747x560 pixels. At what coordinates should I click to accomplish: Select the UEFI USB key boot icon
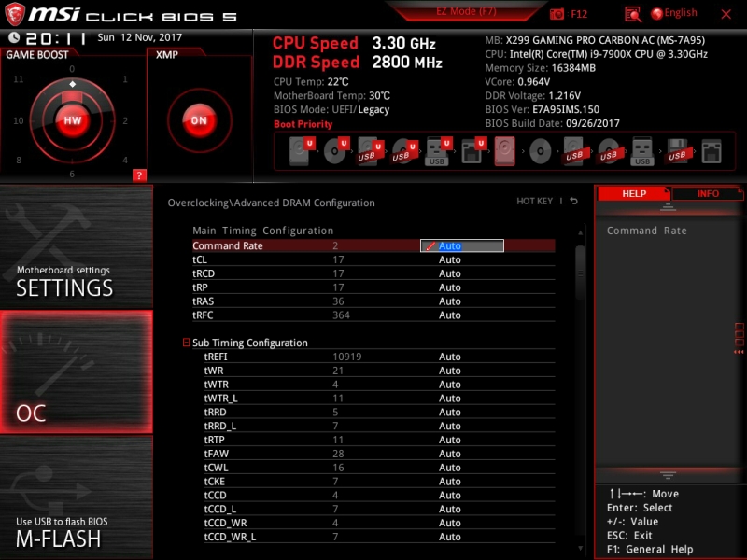click(438, 151)
